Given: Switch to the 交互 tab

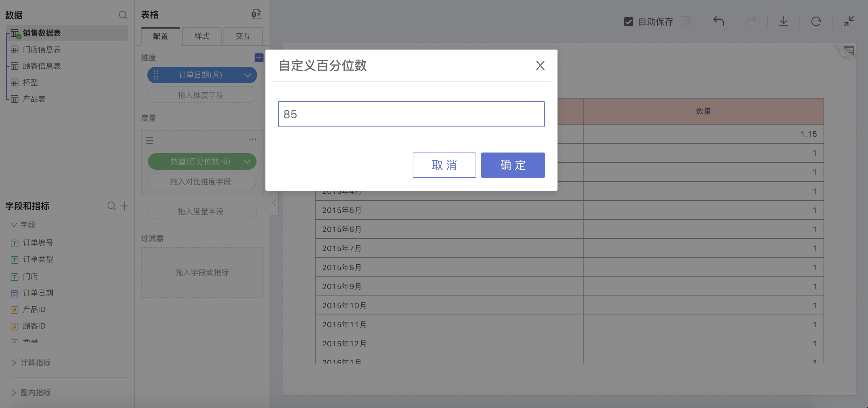Looking at the screenshot, I should click(x=243, y=36).
